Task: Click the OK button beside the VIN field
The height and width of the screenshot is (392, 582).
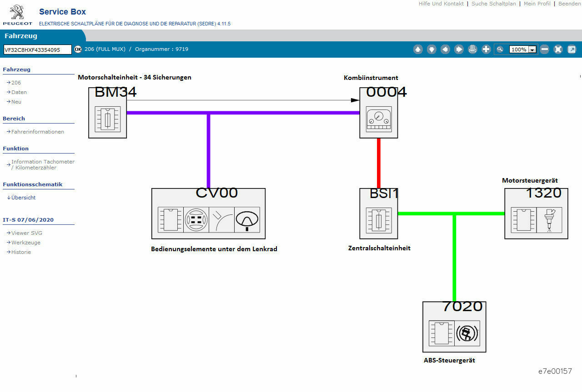Action: point(78,49)
